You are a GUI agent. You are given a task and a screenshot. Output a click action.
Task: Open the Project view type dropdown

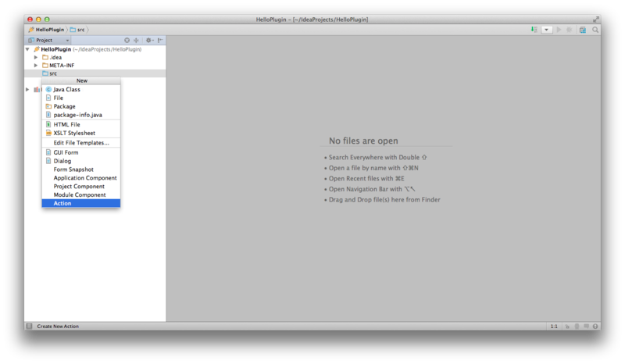[48, 41]
